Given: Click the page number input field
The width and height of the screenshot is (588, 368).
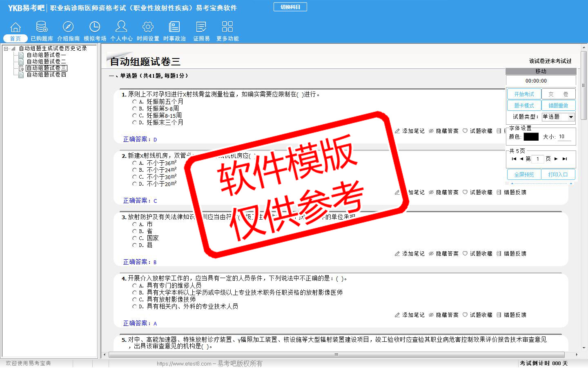Looking at the screenshot, I should 538,159.
